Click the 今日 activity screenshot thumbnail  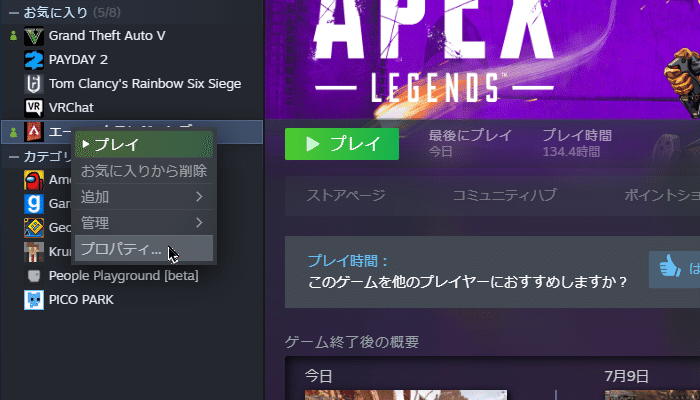[x=406, y=395]
